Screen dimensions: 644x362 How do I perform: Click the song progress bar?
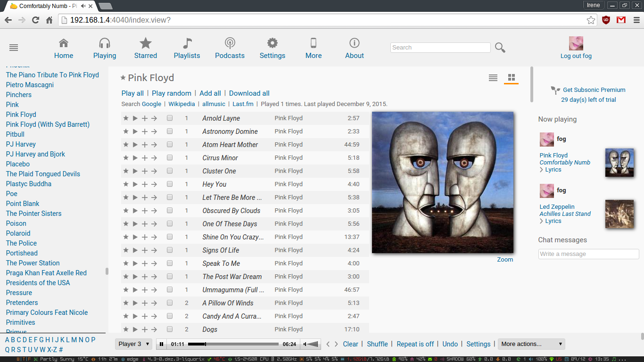pos(233,344)
